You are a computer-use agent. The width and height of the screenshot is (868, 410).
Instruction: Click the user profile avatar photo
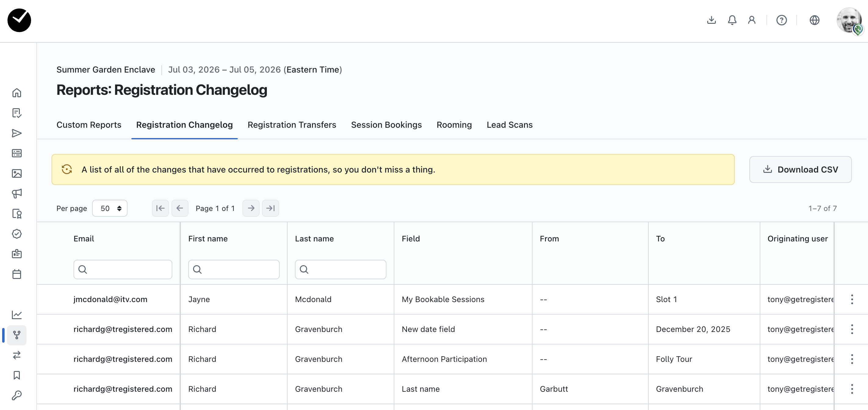click(x=848, y=20)
